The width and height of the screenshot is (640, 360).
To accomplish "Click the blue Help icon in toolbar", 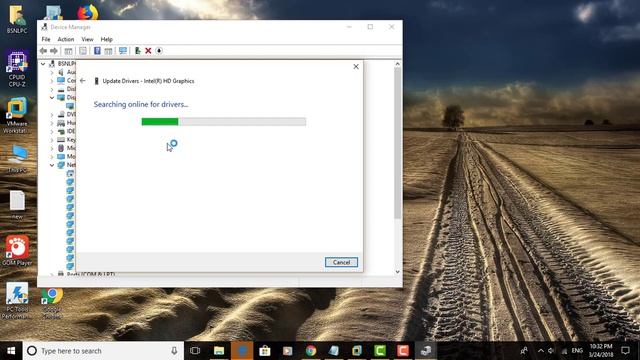I will (97, 51).
